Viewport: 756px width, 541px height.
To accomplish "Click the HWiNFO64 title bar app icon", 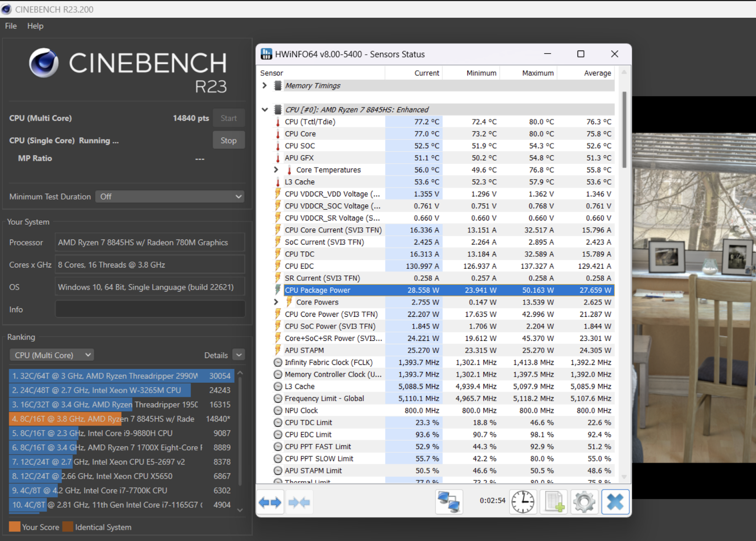I will click(x=266, y=54).
